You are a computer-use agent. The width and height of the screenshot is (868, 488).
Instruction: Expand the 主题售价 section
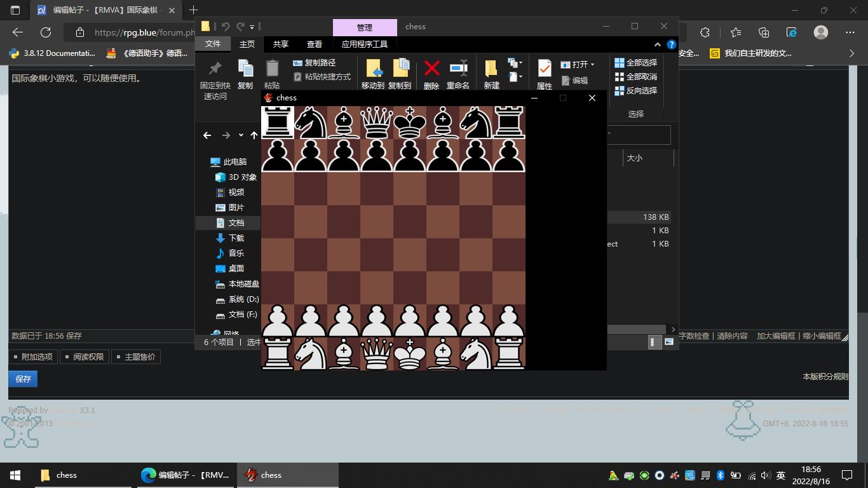[136, 357]
